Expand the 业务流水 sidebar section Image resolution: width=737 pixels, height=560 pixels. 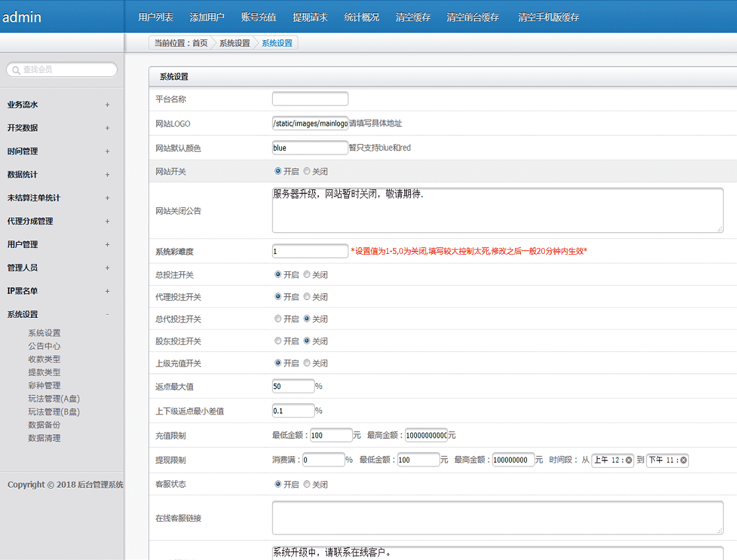click(107, 105)
